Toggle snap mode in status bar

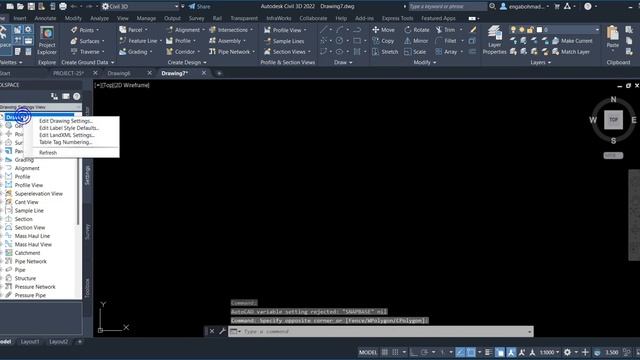click(395, 352)
